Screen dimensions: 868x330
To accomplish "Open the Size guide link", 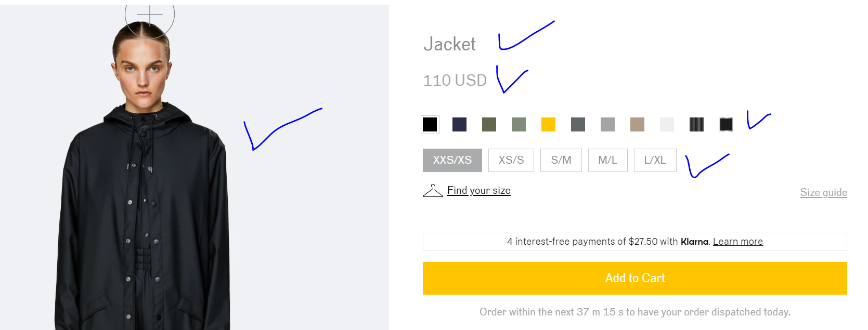I will click(x=824, y=193).
